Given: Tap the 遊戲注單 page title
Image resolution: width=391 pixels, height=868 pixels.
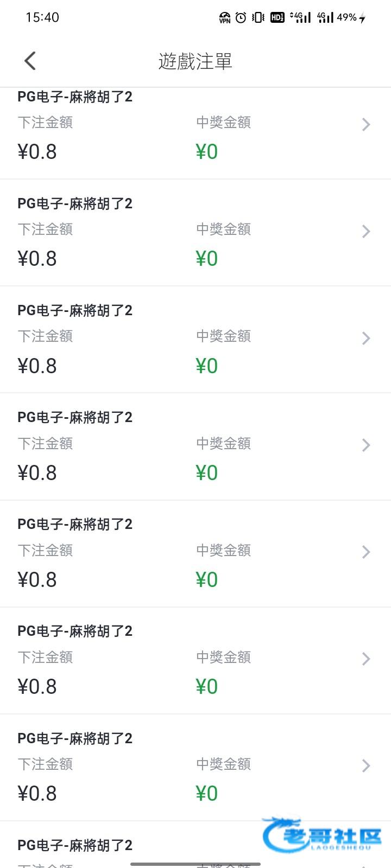Looking at the screenshot, I should 195,61.
